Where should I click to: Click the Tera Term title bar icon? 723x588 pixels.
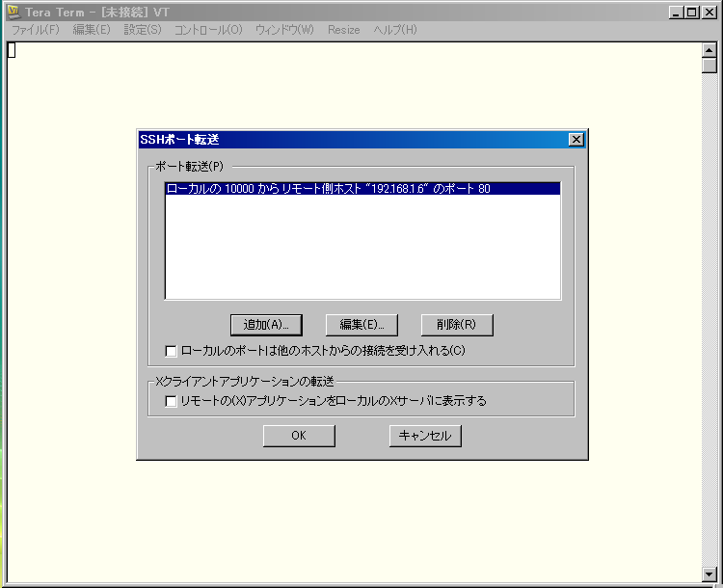click(14, 13)
